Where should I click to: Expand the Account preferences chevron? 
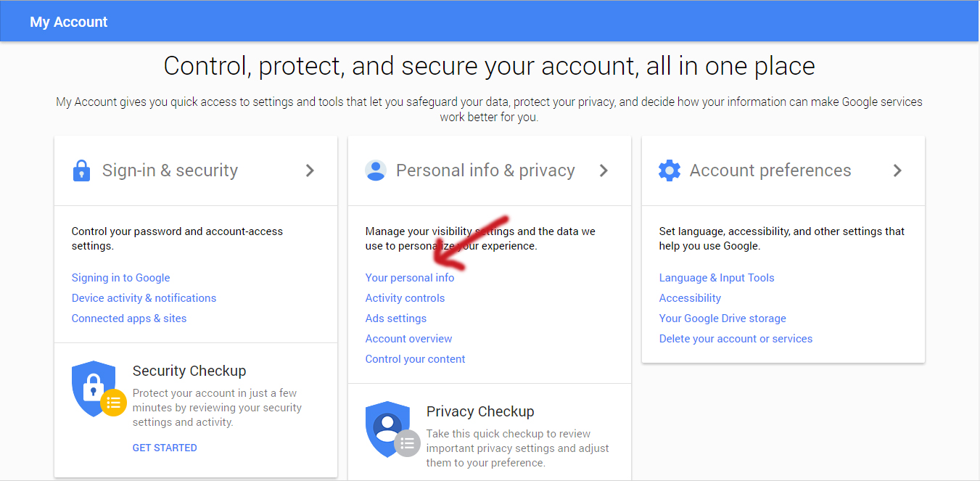pos(897,170)
